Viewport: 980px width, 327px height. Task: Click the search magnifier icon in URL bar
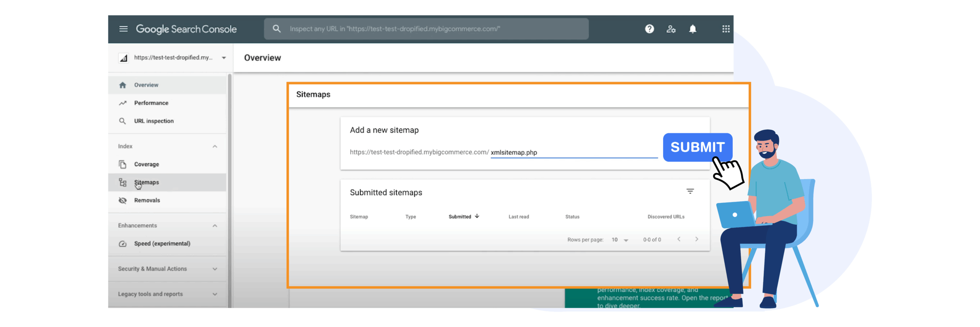276,29
